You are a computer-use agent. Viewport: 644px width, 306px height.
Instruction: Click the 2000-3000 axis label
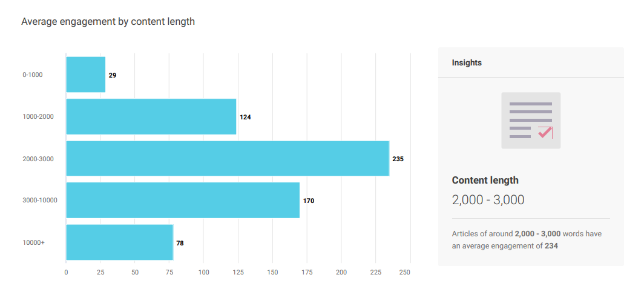coord(38,159)
